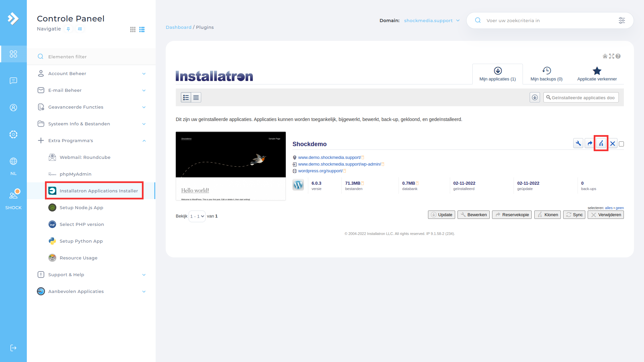This screenshot has width=644, height=362.
Task: Toggle the grid view layout button
Action: [133, 29]
